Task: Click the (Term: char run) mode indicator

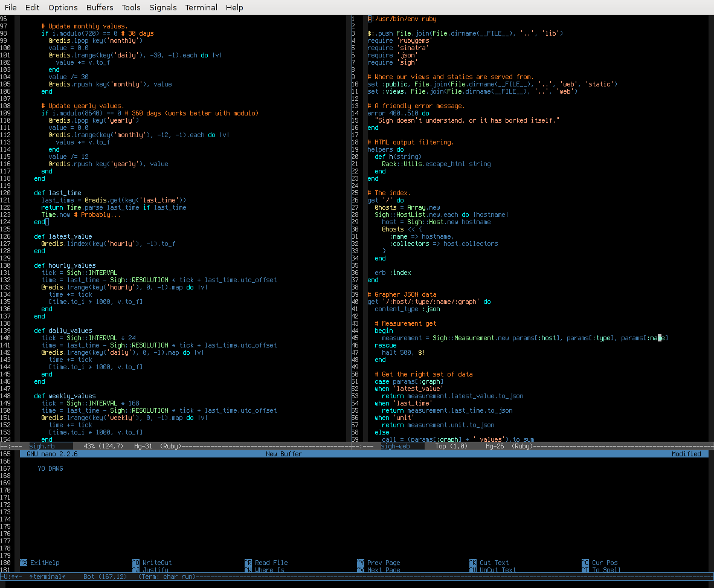Action: coord(167,577)
